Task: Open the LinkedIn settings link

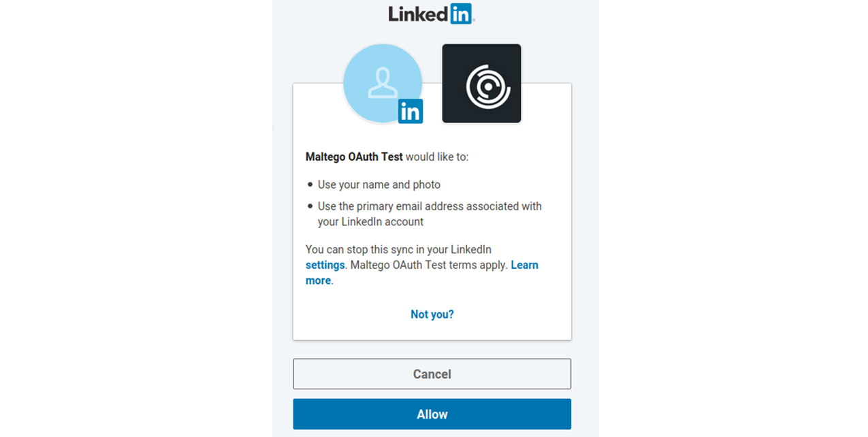Action: pyautogui.click(x=325, y=265)
